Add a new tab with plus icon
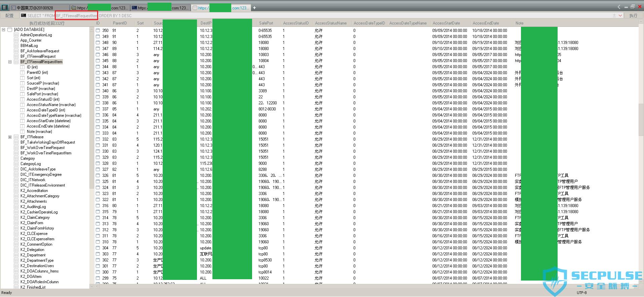Viewport: 644px width, 297px height. [254, 8]
